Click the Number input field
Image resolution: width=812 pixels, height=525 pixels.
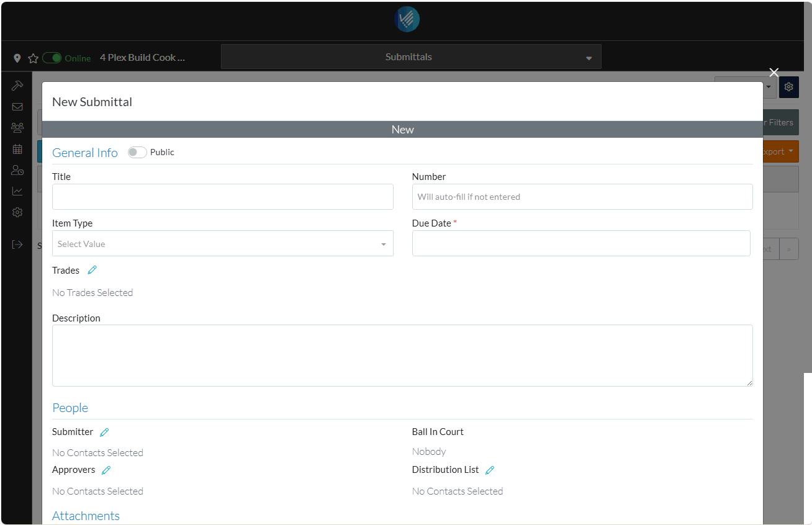pos(582,197)
